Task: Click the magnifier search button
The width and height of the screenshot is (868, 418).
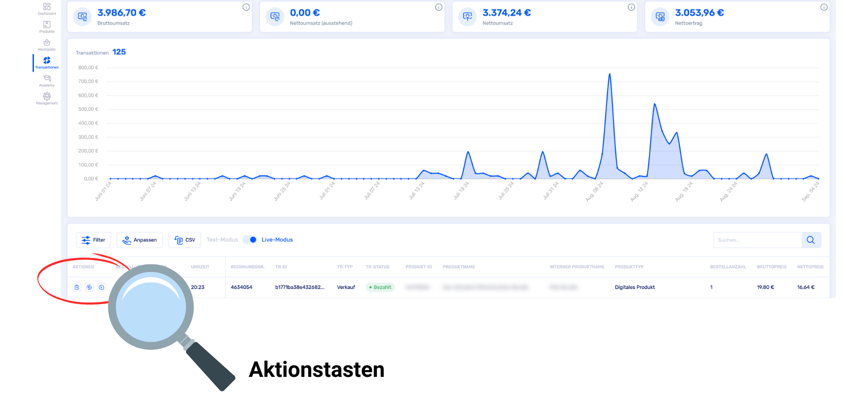Action: pos(811,240)
